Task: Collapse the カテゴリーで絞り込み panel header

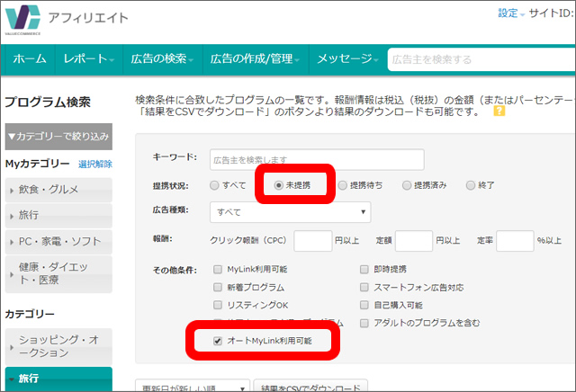Action: pos(58,137)
